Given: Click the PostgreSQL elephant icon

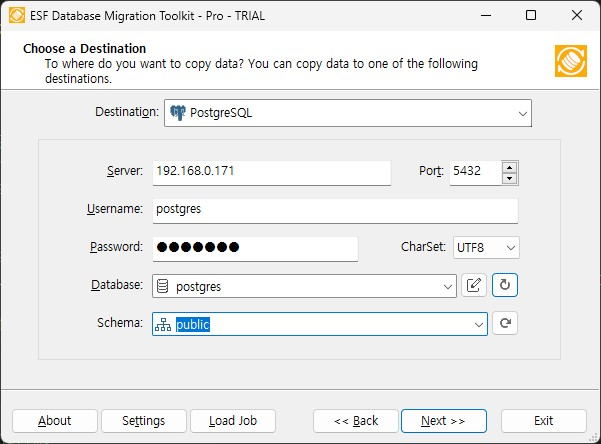Looking at the screenshot, I should pyautogui.click(x=177, y=113).
